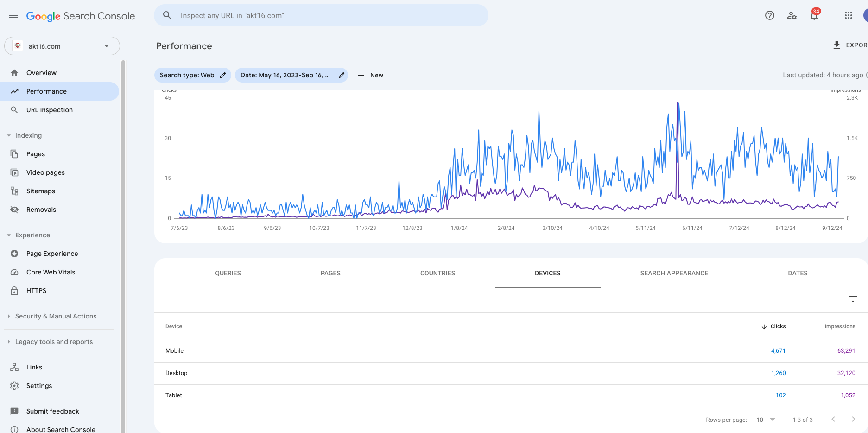Select the Desktop device row
Viewport: 868px width, 433px height.
pos(511,373)
